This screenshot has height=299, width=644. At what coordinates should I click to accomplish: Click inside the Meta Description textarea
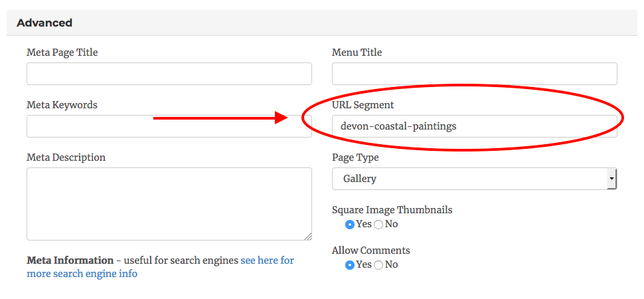169,203
